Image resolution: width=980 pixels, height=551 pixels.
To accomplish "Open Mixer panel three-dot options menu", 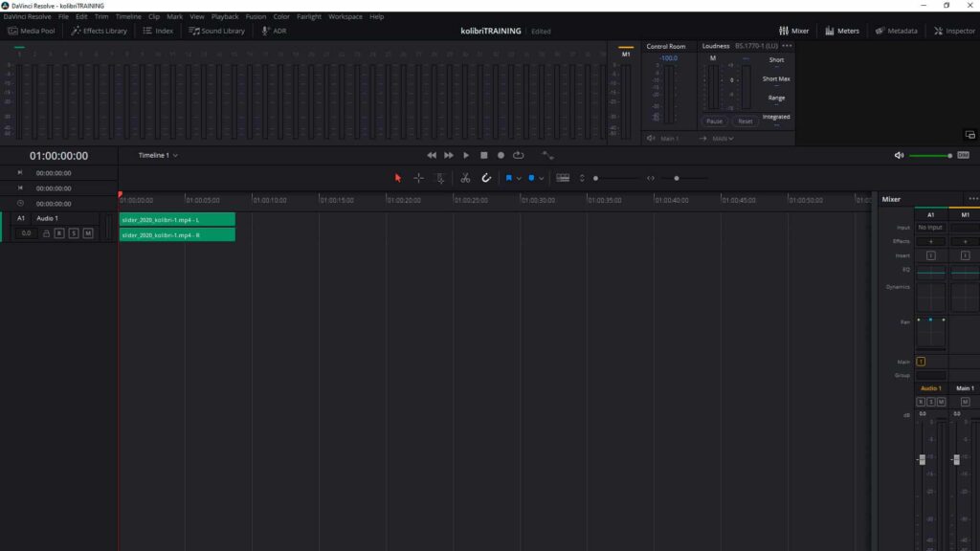I will [973, 199].
